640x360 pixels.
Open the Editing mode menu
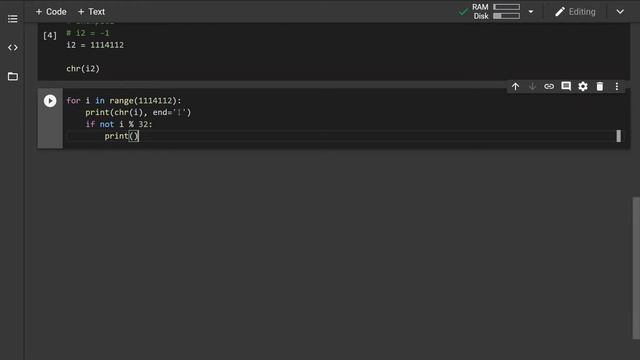tap(575, 12)
